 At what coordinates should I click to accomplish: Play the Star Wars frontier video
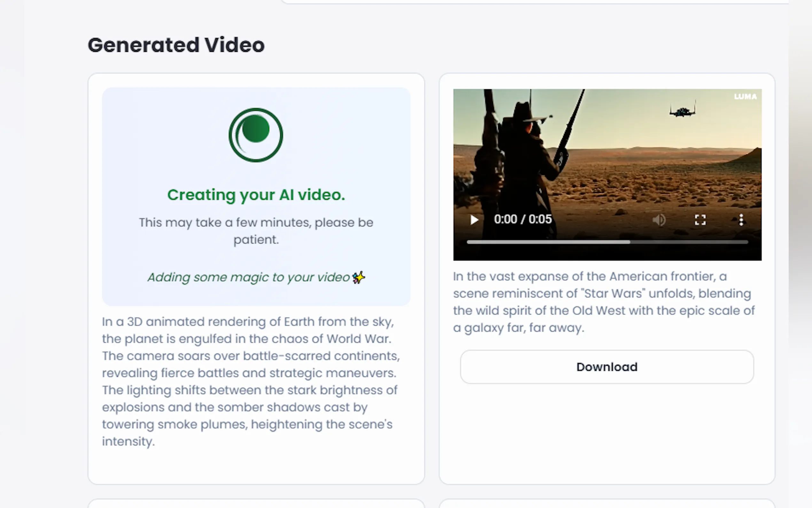point(474,220)
